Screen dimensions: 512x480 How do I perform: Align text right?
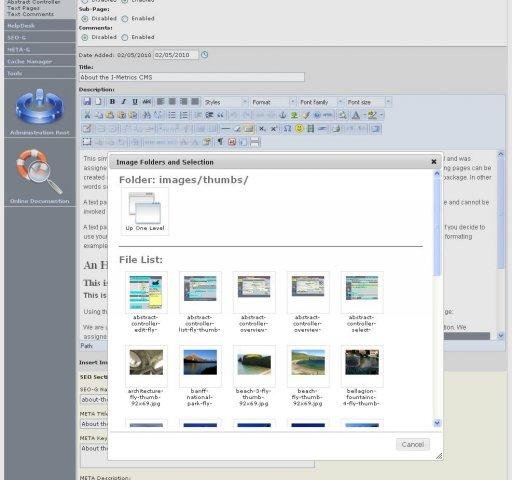tap(183, 102)
